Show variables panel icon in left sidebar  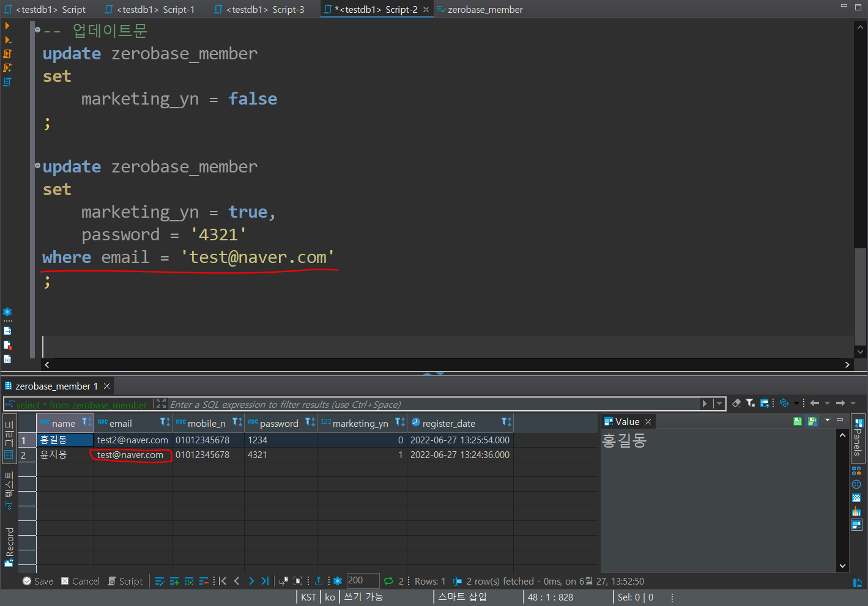pyautogui.click(x=7, y=359)
